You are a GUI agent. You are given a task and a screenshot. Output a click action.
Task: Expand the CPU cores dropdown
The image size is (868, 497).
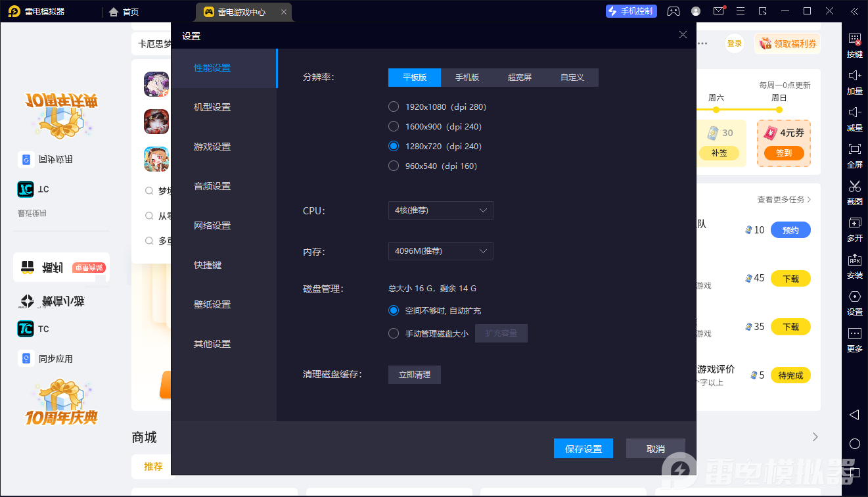coord(440,210)
